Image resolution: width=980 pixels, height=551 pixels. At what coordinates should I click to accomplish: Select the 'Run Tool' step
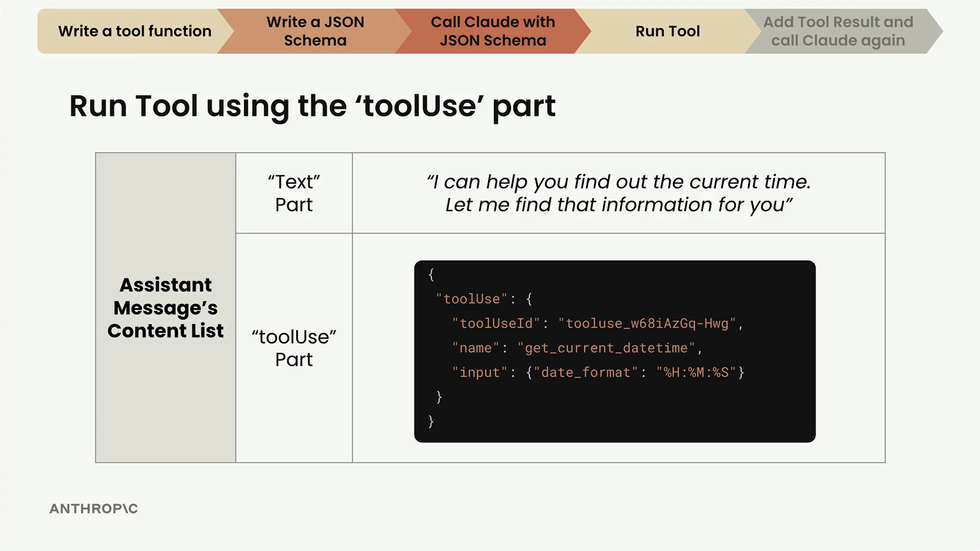(x=668, y=31)
